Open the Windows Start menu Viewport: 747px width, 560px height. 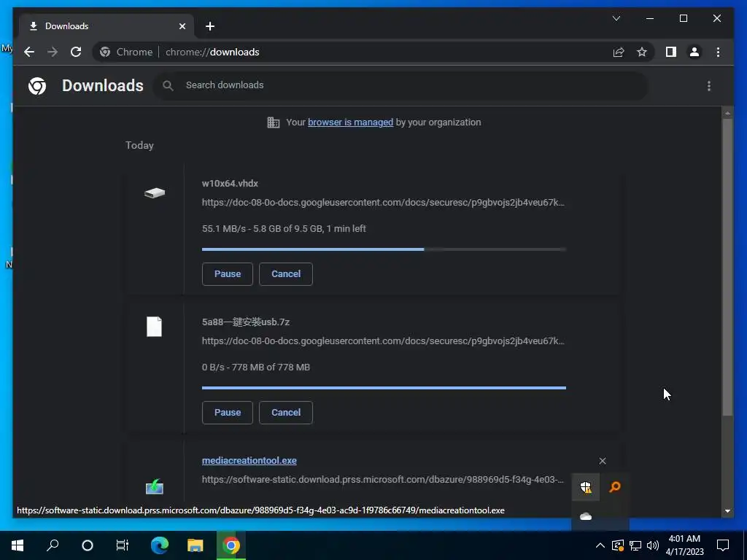coord(18,545)
